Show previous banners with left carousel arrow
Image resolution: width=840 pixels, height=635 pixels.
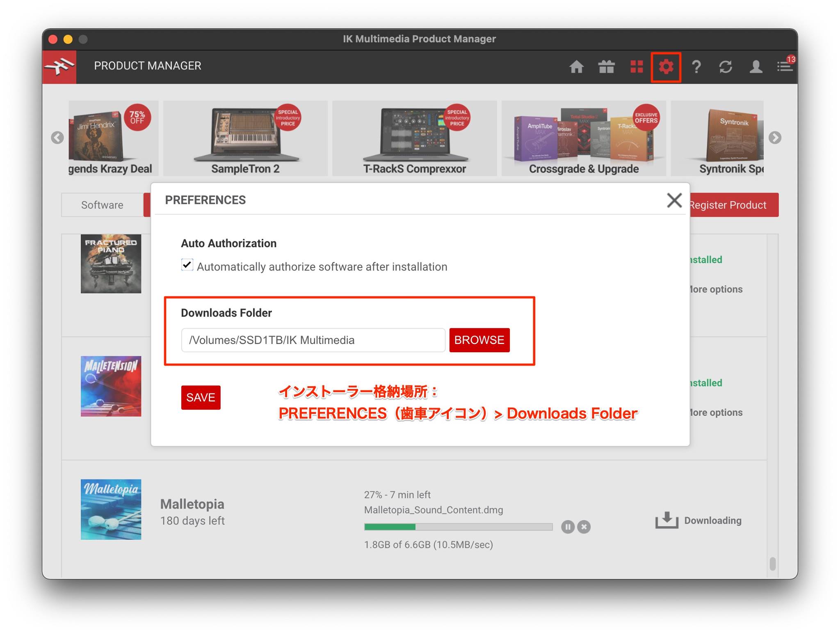(57, 138)
